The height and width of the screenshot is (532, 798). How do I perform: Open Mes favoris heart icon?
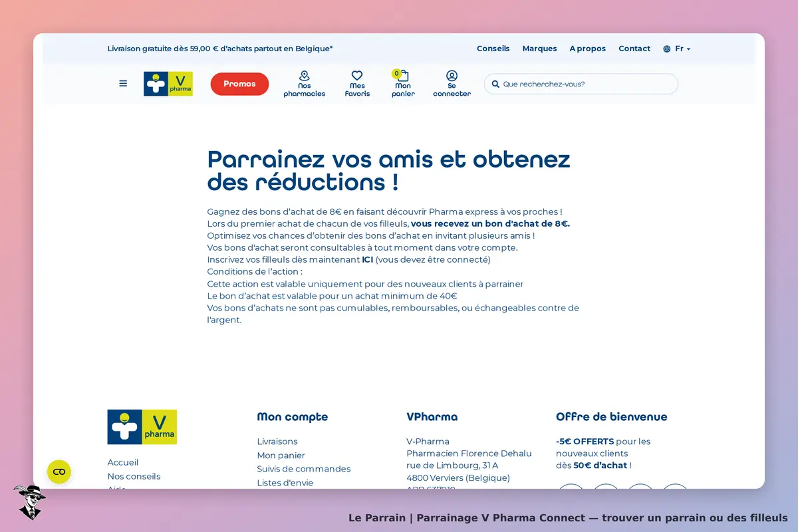click(357, 76)
